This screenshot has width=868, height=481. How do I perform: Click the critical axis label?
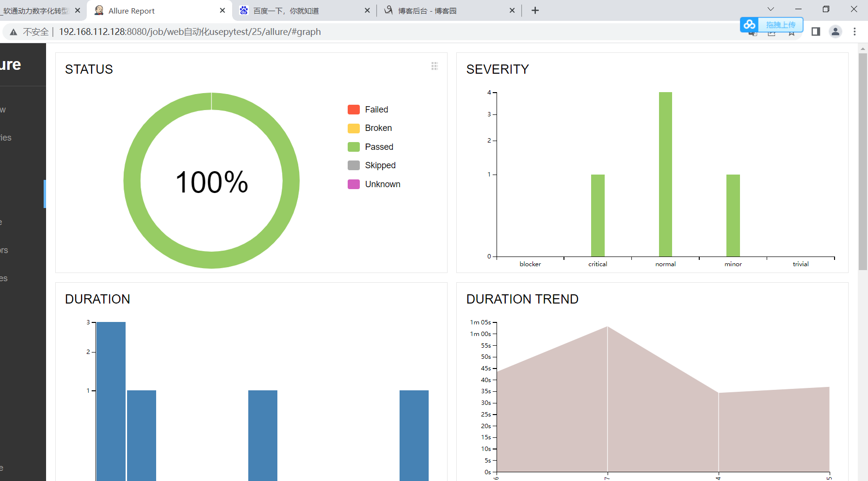(x=598, y=264)
